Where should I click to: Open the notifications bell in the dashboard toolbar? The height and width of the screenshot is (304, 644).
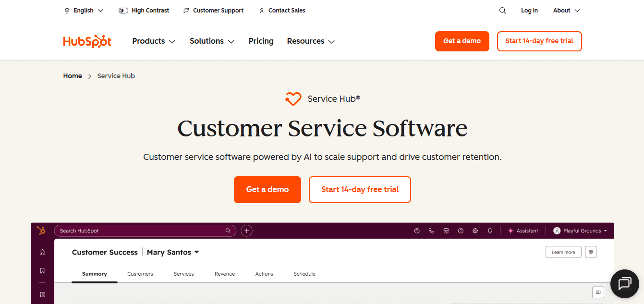coord(490,231)
